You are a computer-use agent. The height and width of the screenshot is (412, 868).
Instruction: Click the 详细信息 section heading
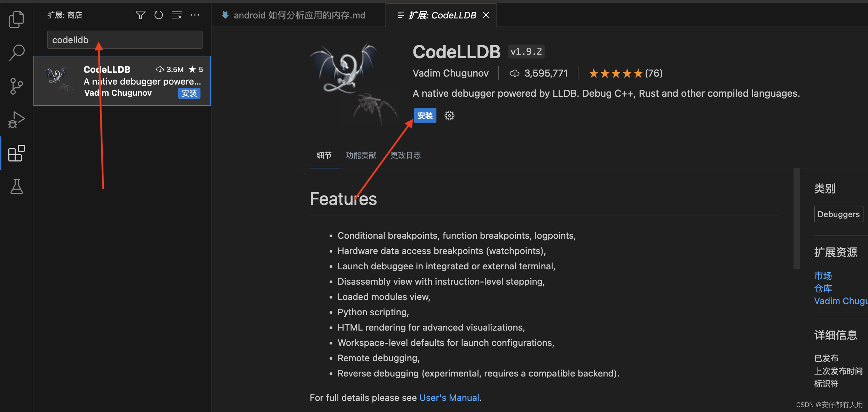click(x=835, y=335)
